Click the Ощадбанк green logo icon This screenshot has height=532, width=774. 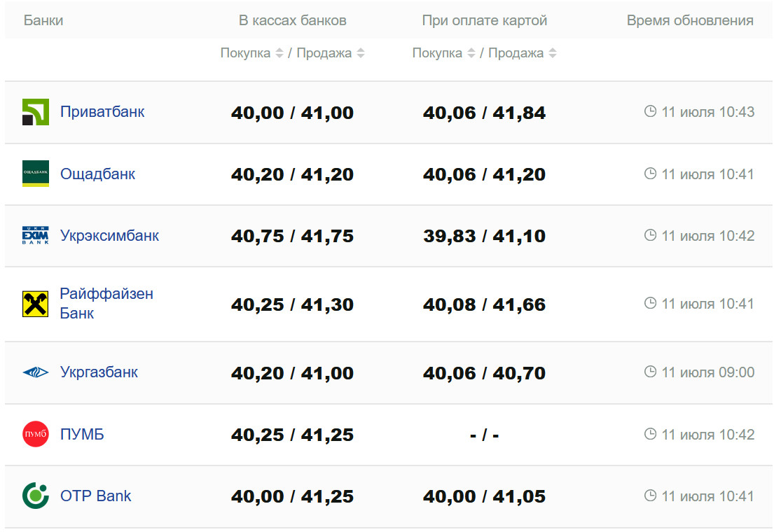(35, 174)
